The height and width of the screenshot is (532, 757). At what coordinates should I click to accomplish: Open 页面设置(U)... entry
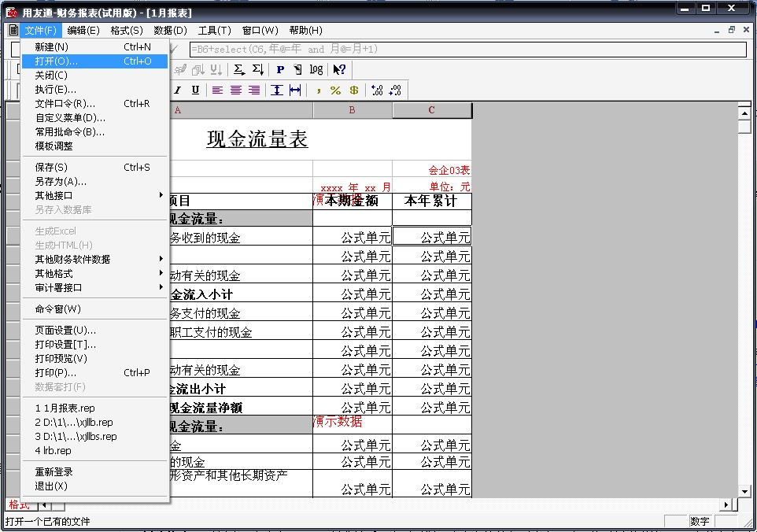tap(94, 331)
